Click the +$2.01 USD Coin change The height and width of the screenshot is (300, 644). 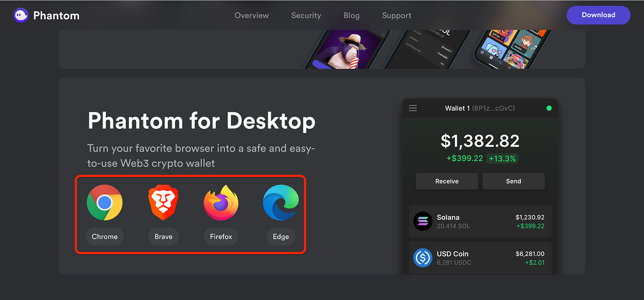click(x=534, y=263)
